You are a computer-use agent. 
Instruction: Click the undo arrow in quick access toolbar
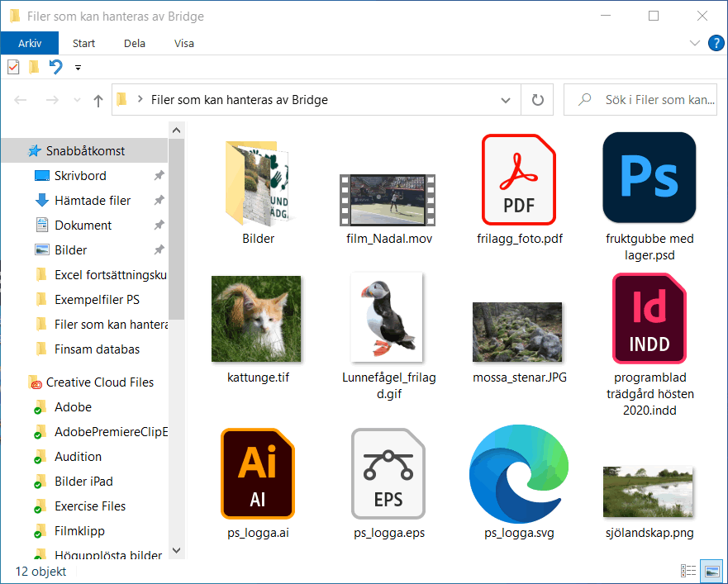tap(55, 67)
